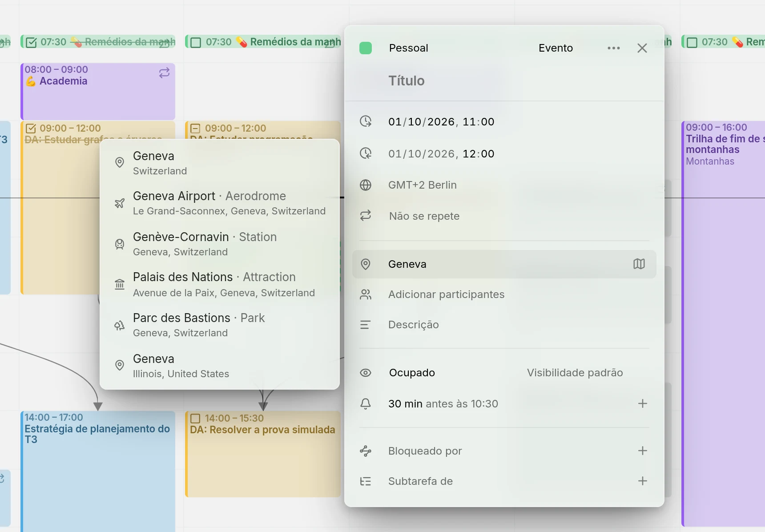765x532 pixels.
Task: Open the Evento type selector
Action: 556,48
